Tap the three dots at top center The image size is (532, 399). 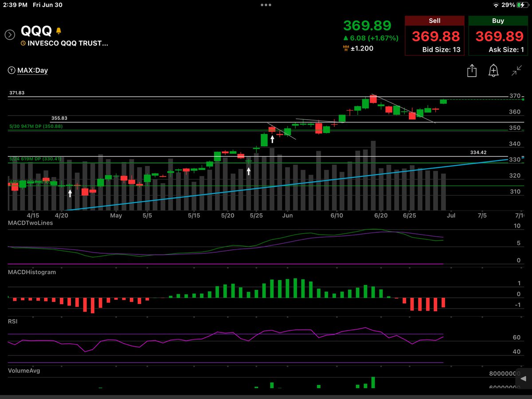click(x=266, y=5)
